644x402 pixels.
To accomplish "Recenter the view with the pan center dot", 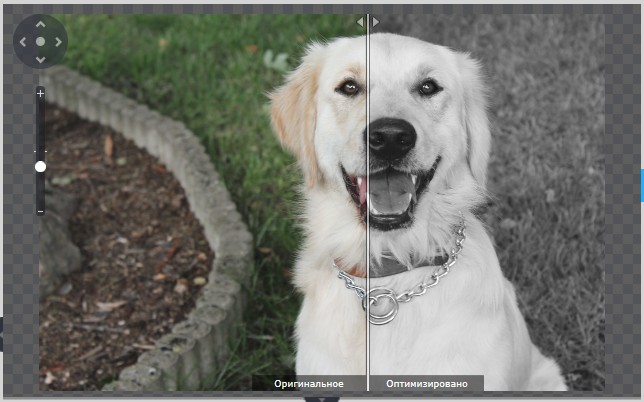I will pos(40,41).
